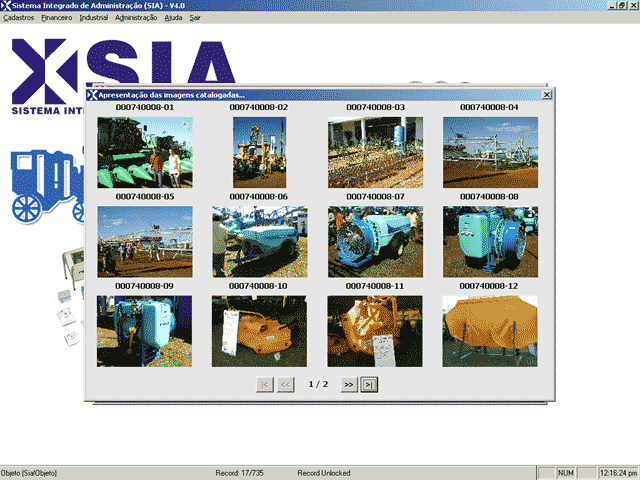Screen dimensions: 640x480
Task: Close the Apresentação das imagens dialog
Action: pyautogui.click(x=546, y=95)
